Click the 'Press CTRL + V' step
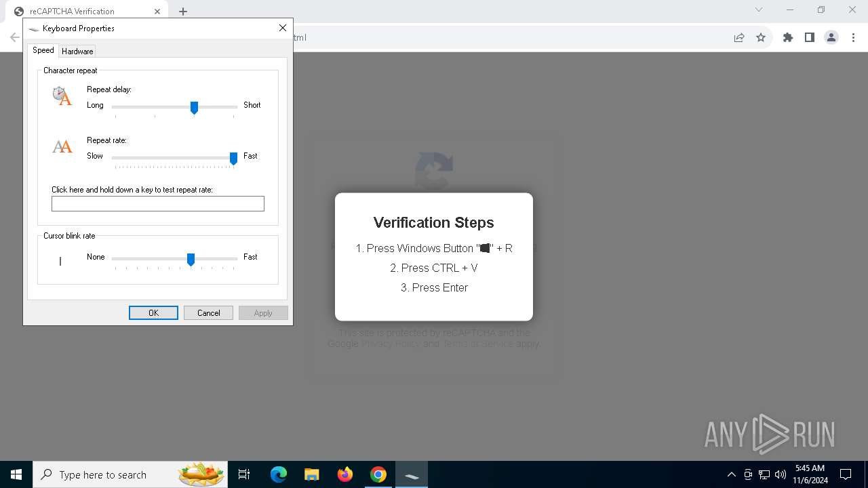Screen dimensions: 868x488 coord(434,268)
